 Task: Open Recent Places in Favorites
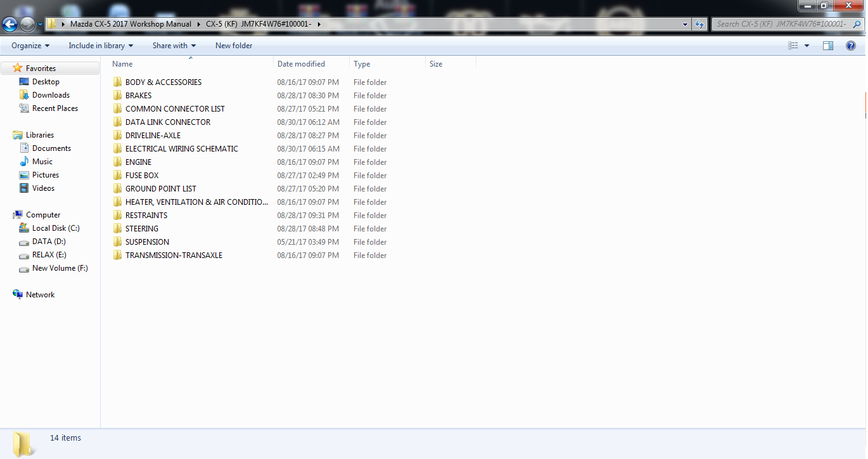coord(55,108)
